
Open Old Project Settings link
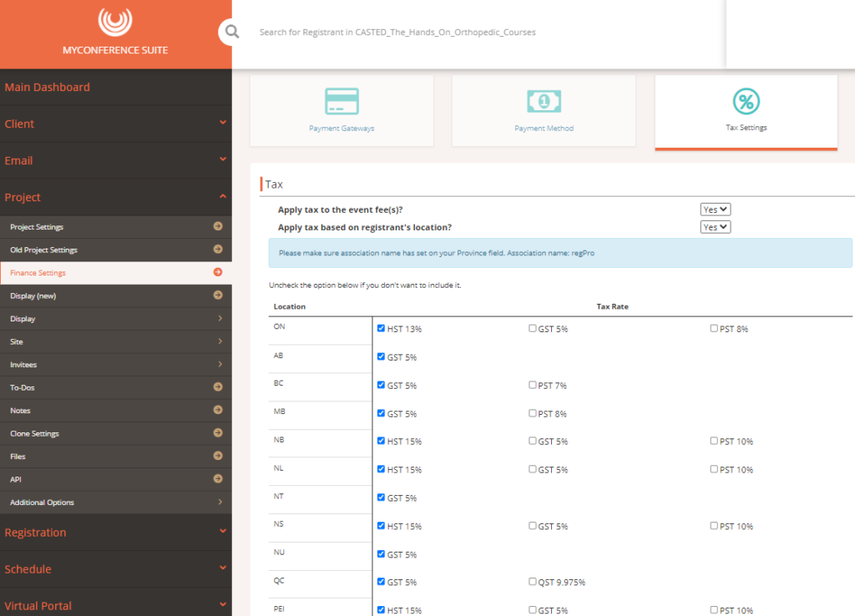pos(115,250)
